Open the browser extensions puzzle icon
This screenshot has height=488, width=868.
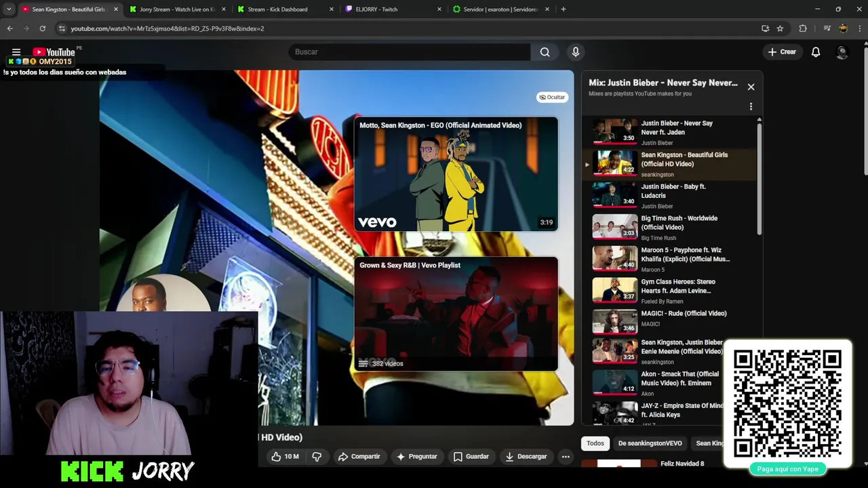803,28
